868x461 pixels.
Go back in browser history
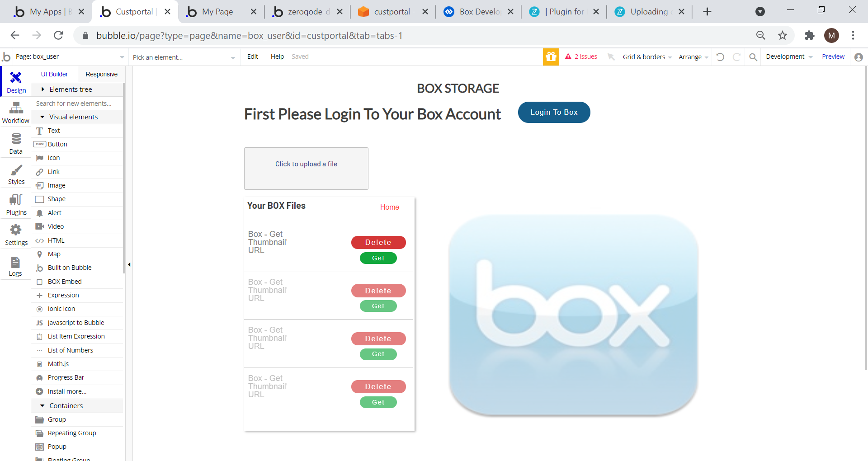15,35
